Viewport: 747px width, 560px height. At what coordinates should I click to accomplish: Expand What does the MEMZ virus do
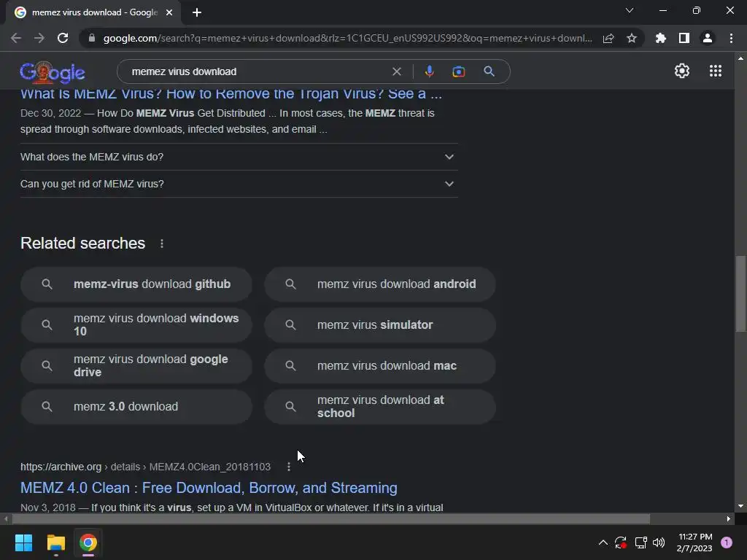[x=239, y=157]
